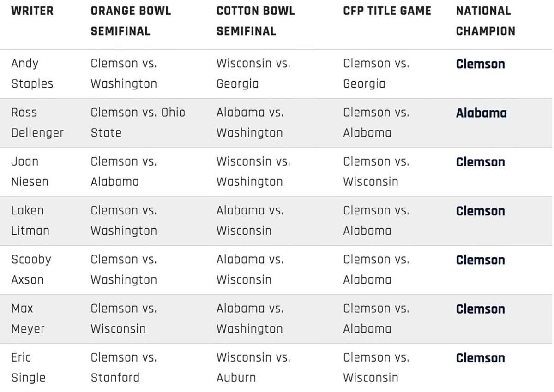The width and height of the screenshot is (554, 392).
Task: Select Max Meyer's name
Action: click(x=28, y=318)
